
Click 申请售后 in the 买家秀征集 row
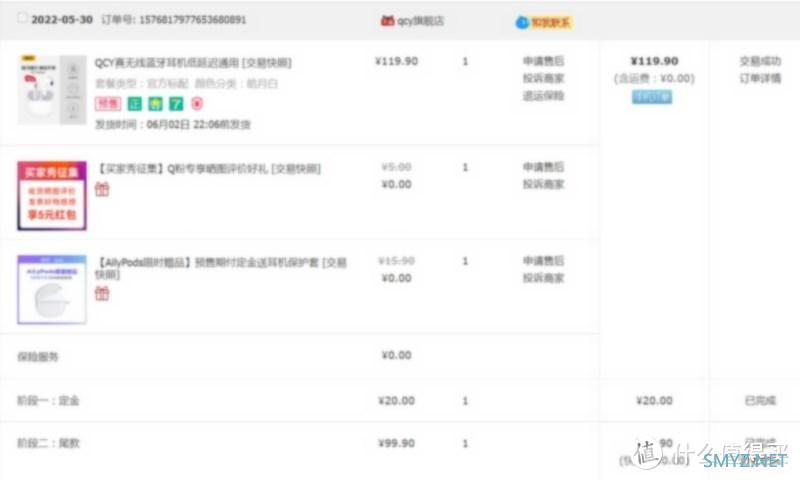point(543,167)
